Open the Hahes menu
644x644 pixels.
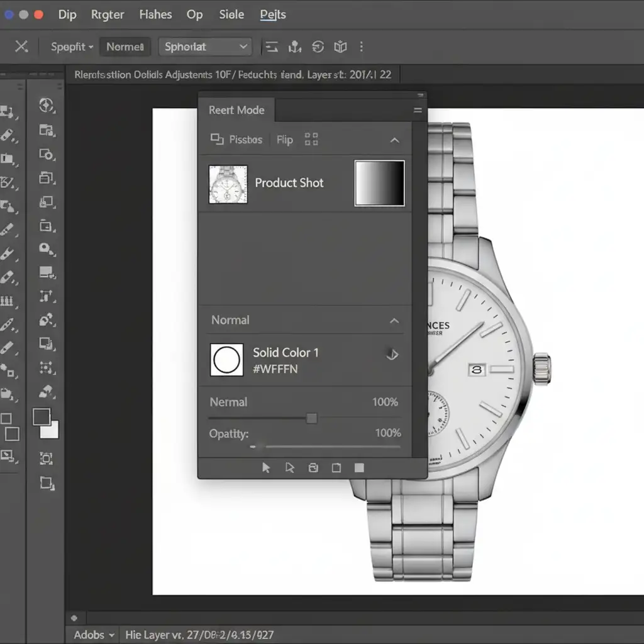pos(155,14)
